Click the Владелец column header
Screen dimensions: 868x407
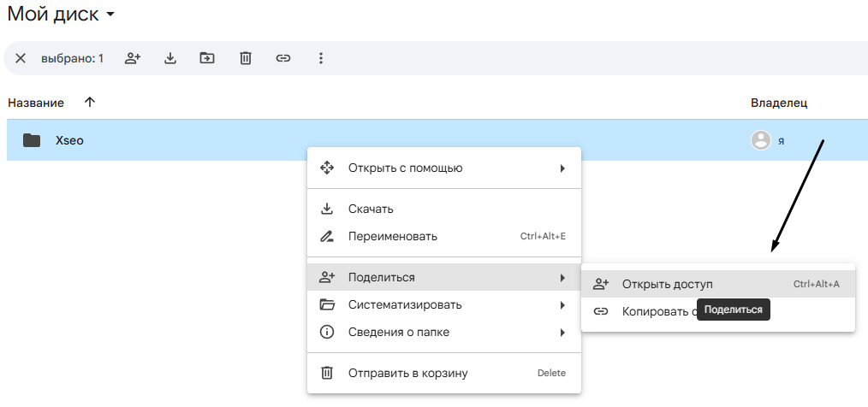[x=779, y=103]
